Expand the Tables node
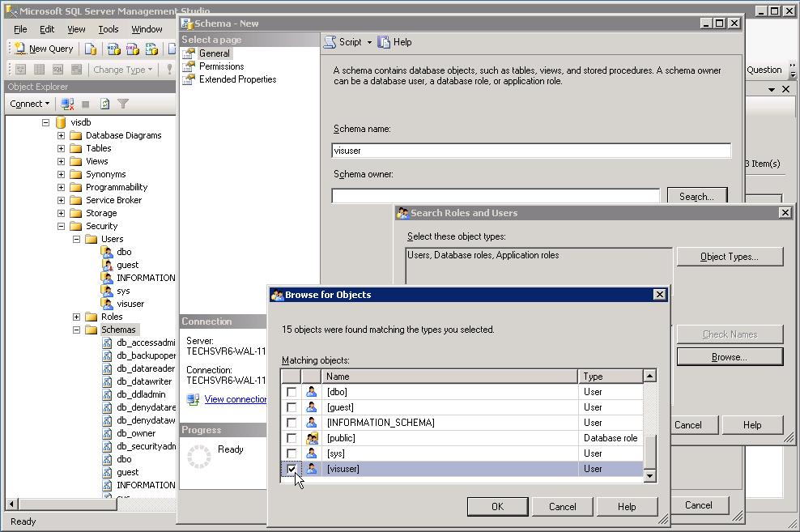This screenshot has width=800, height=532. pyautogui.click(x=62, y=148)
